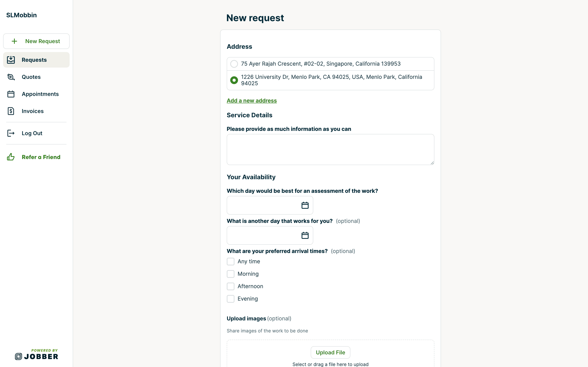The image size is (588, 367).
Task: Click the Invoices dollar document icon
Action: [x=11, y=111]
